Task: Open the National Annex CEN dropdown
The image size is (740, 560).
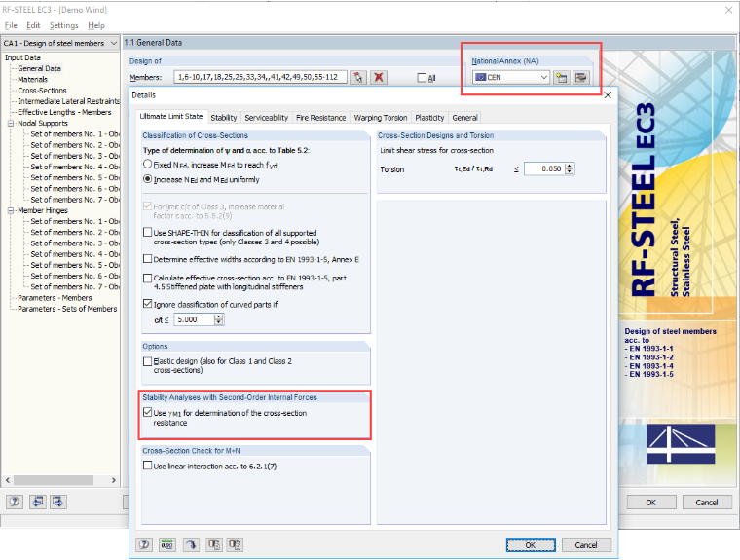Action: tap(511, 77)
